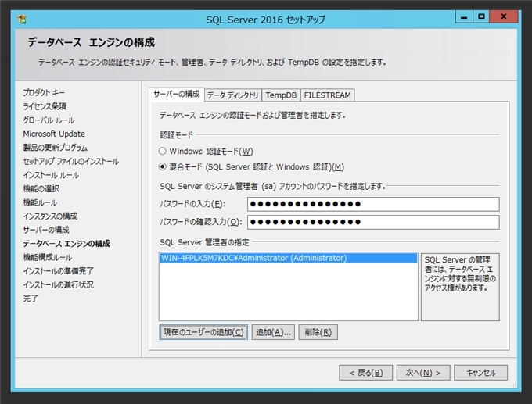Close the SQL Server 2016 setup window
Viewport: 532px width, 404px height.
click(x=504, y=16)
